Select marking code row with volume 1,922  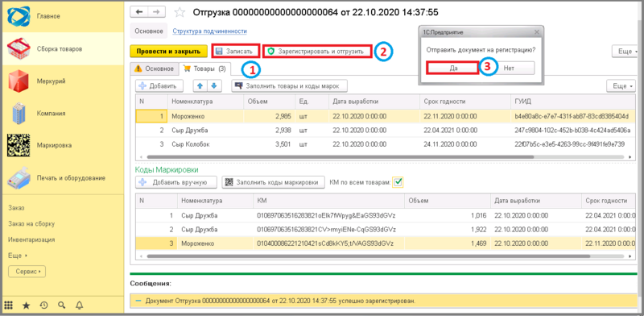click(386, 229)
